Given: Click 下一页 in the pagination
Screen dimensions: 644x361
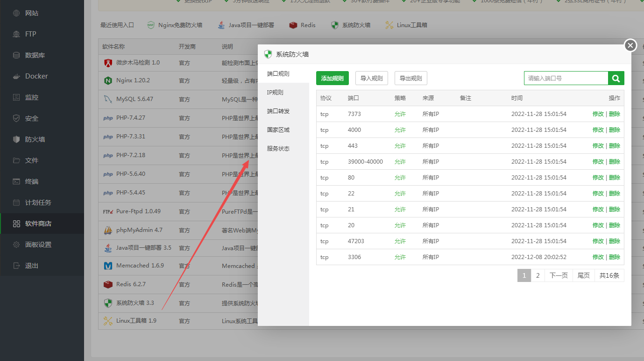Looking at the screenshot, I should tap(559, 275).
